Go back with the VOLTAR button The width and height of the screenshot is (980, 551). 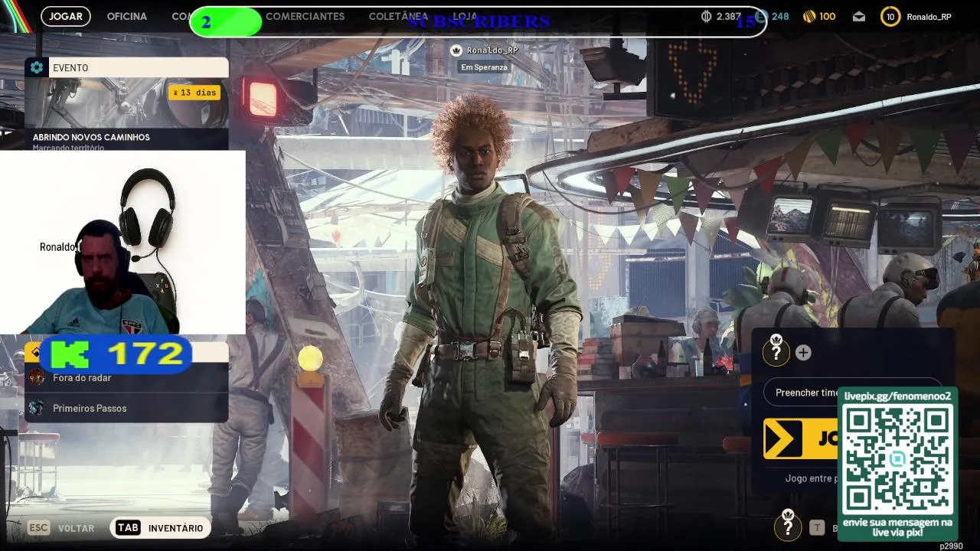(x=76, y=528)
